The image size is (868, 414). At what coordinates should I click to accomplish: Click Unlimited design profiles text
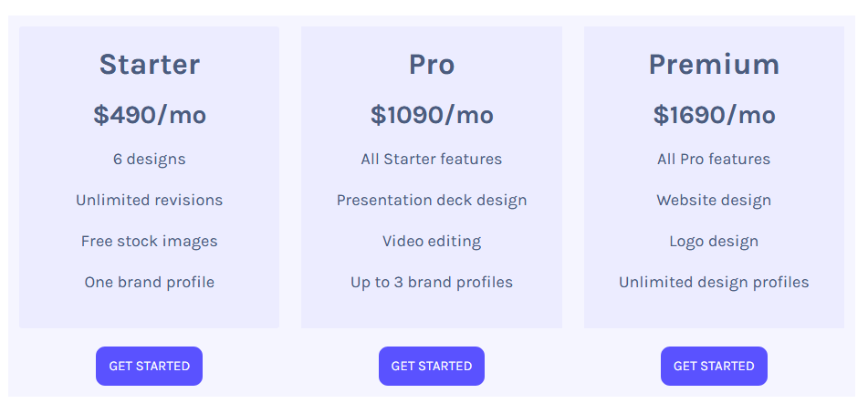point(714,282)
